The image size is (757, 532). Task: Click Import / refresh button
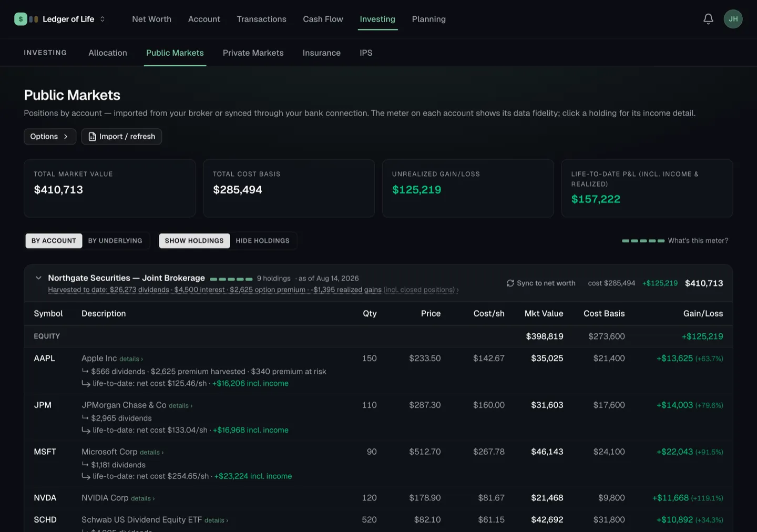coord(121,137)
